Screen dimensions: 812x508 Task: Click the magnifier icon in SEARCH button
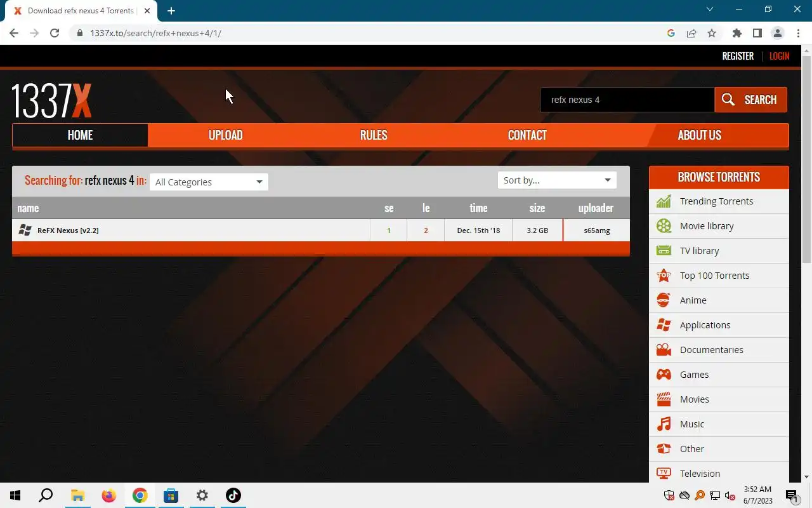(728, 100)
